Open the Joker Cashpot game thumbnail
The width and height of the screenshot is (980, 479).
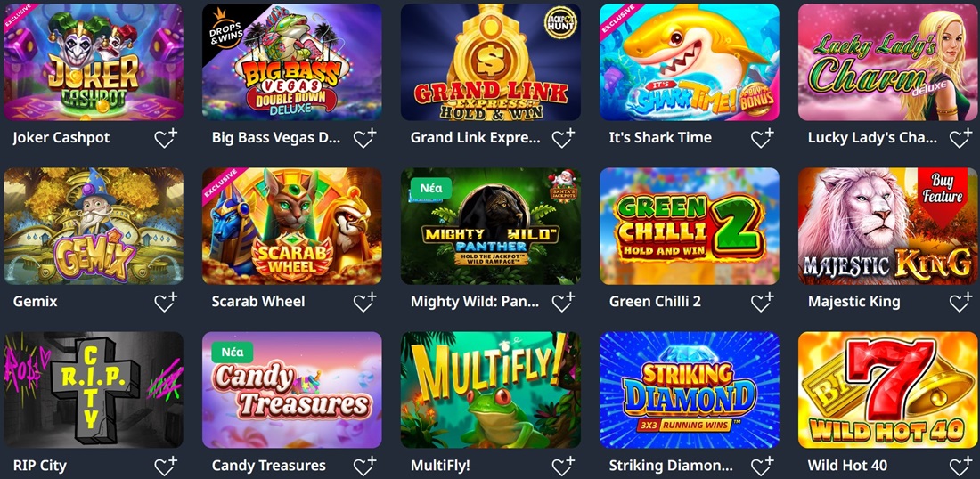point(94,61)
